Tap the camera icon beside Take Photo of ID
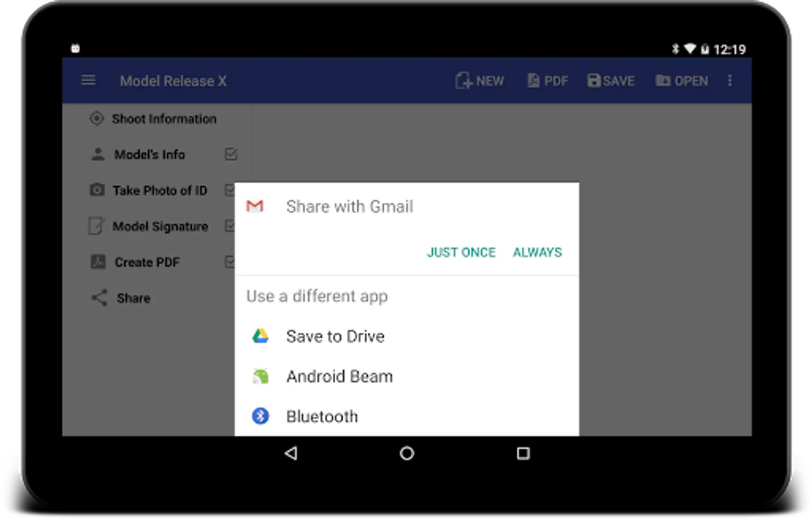 click(97, 190)
